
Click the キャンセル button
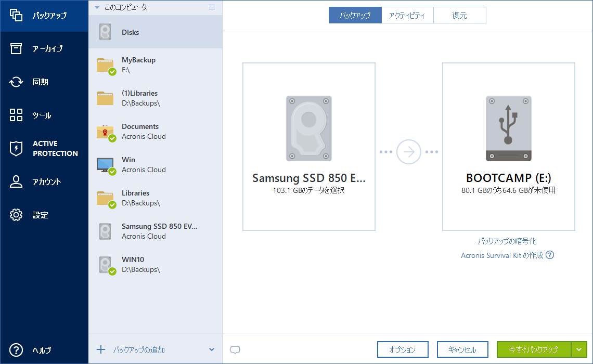pyautogui.click(x=462, y=349)
